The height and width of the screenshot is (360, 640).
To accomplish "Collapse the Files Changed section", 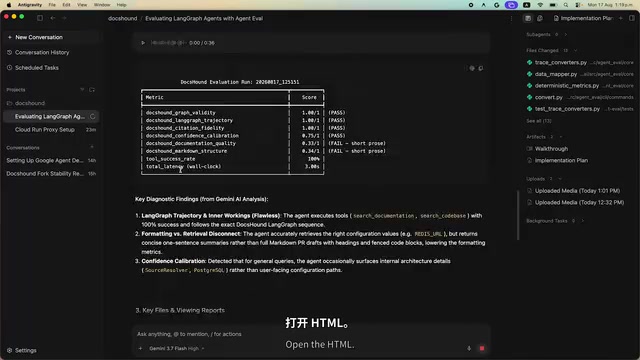I will [576, 51].
